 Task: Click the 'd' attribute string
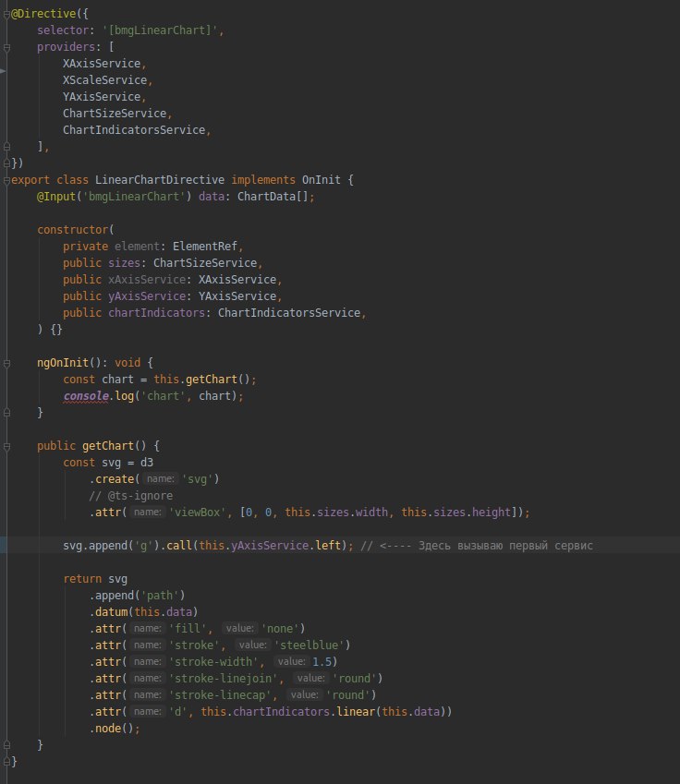pos(177,711)
